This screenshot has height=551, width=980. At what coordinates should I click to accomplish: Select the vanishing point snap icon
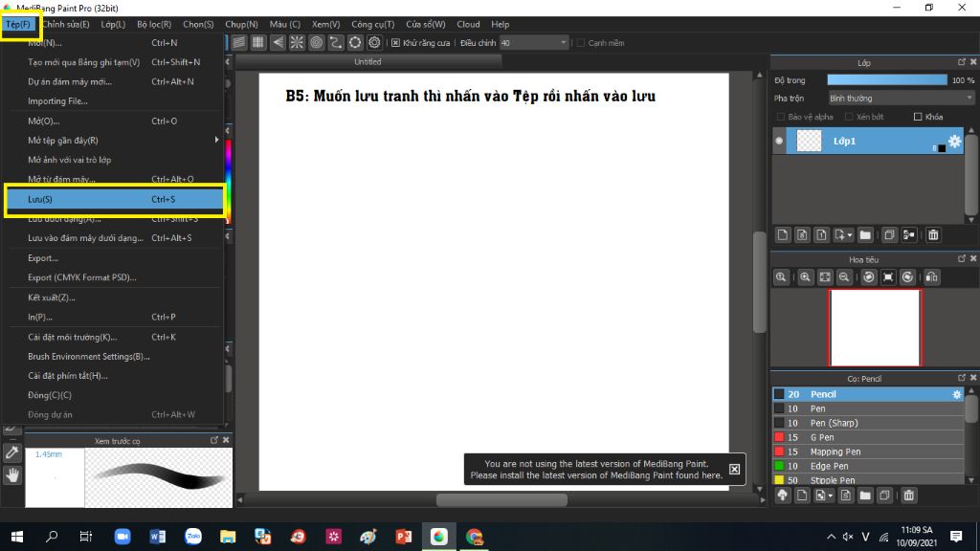[x=278, y=42]
